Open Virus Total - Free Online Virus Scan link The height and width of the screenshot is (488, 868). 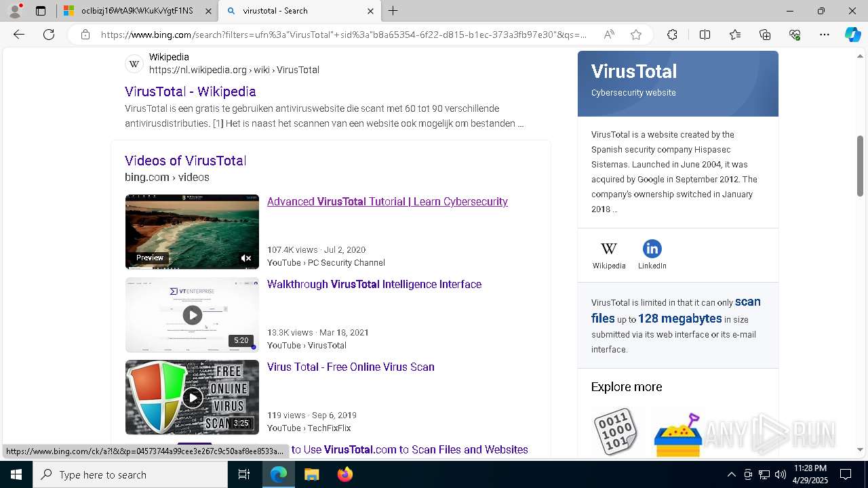click(351, 367)
